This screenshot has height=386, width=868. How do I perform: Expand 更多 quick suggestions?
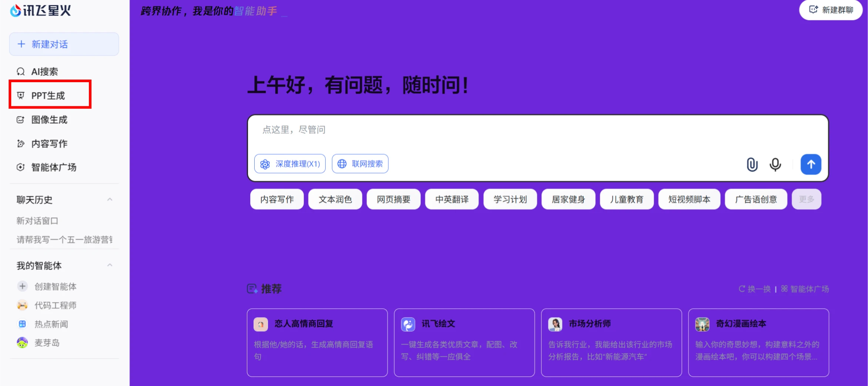pos(807,199)
